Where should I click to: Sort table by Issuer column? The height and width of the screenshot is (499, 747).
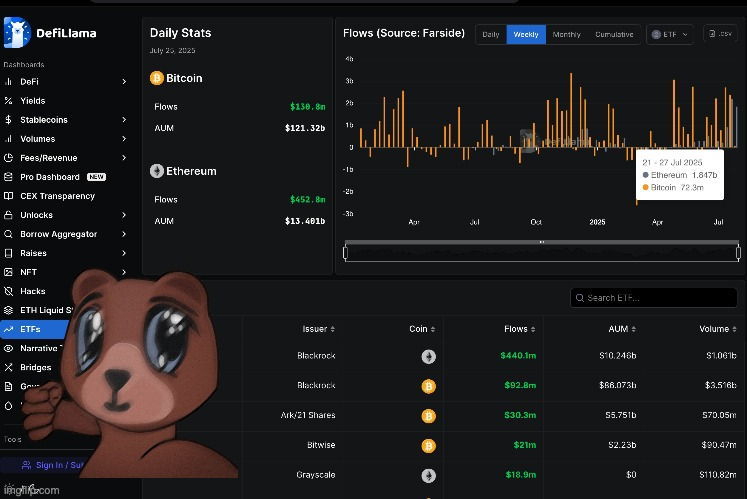pos(318,329)
